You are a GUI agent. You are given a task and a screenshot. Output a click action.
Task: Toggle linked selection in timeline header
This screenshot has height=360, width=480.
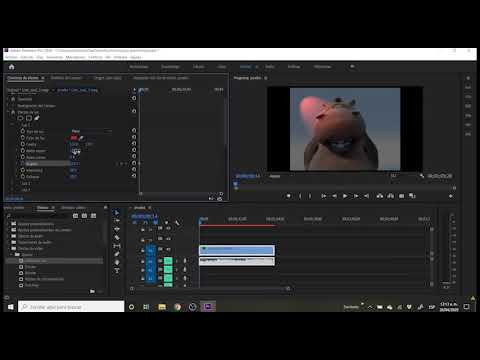tap(155, 223)
